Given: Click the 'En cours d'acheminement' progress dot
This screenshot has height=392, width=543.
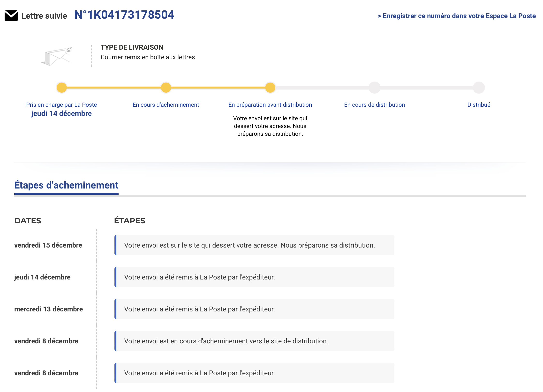Looking at the screenshot, I should [166, 88].
